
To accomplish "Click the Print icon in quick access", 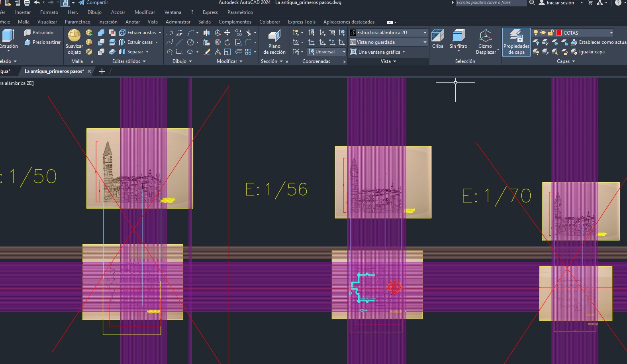I will click(x=27, y=3).
